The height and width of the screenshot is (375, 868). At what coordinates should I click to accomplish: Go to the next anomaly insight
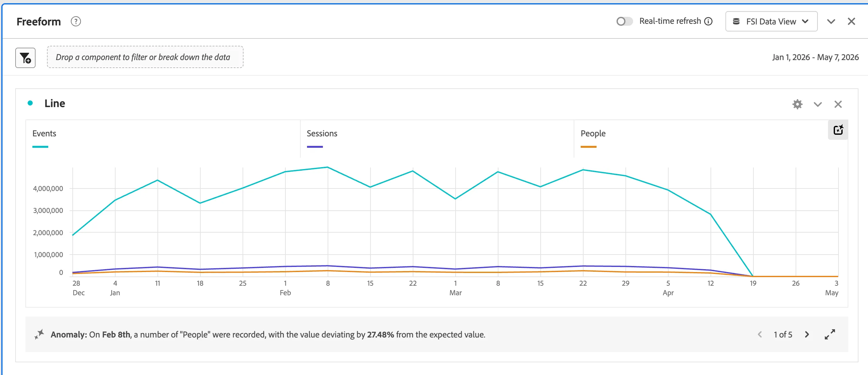(x=807, y=335)
